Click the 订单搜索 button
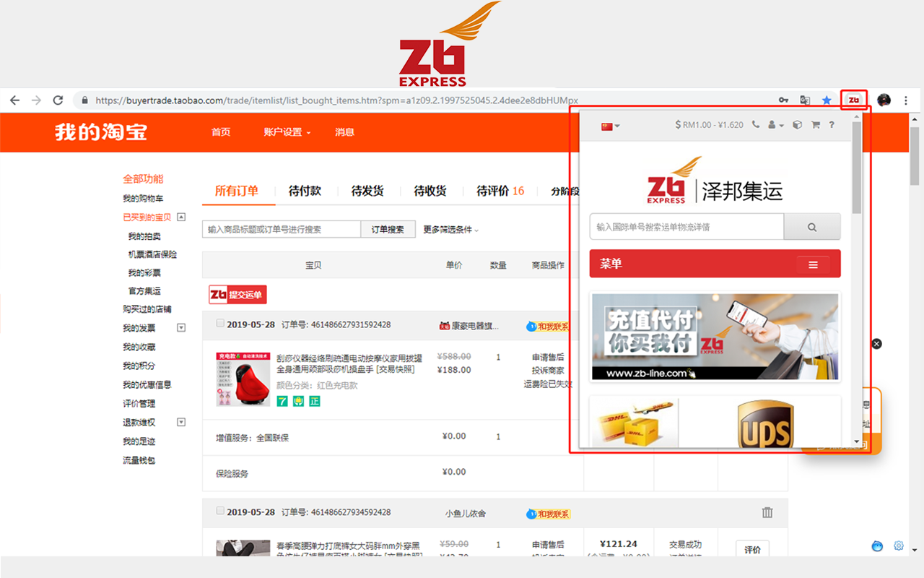The height and width of the screenshot is (578, 924). tap(388, 229)
